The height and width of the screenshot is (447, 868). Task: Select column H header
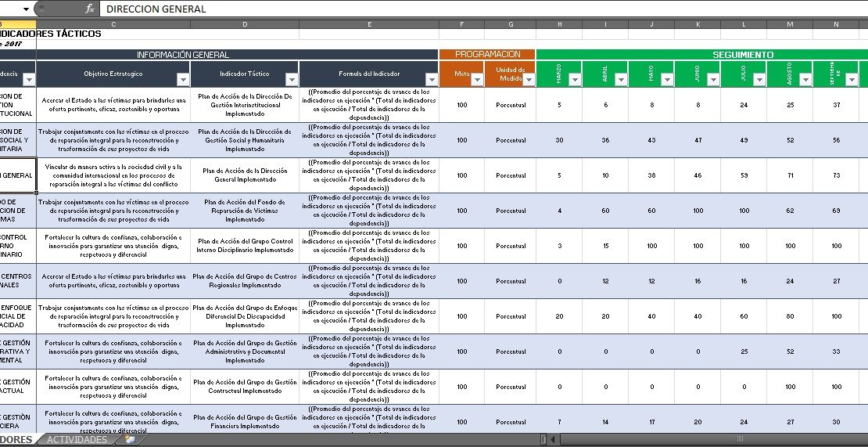559,24
